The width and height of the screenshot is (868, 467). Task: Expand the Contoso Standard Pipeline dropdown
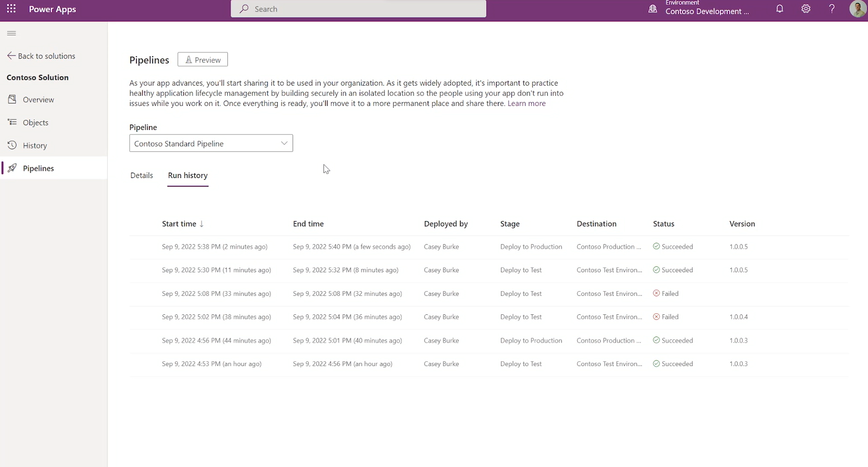coord(211,143)
